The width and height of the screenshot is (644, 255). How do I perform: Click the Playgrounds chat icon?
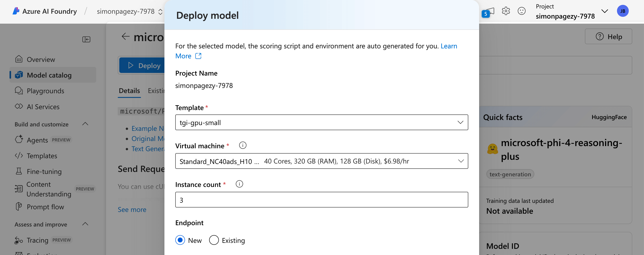(19, 91)
